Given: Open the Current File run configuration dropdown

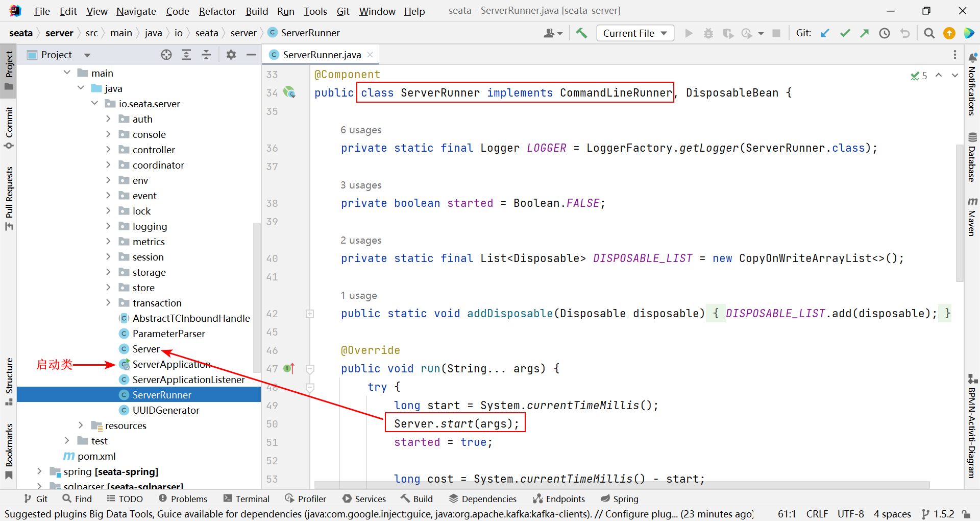Looking at the screenshot, I should [634, 33].
